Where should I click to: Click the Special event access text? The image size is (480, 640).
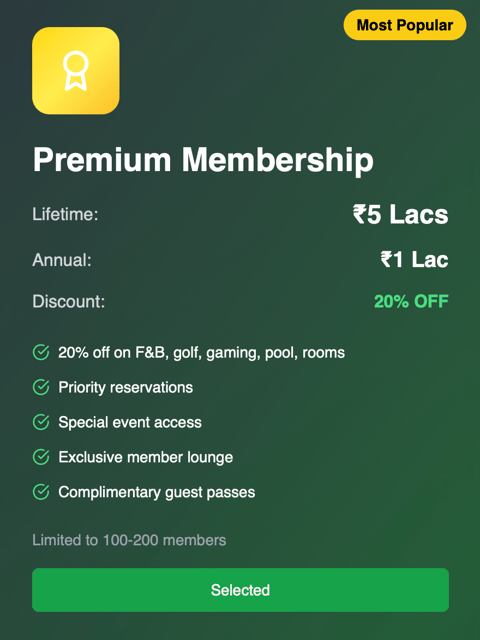[130, 422]
